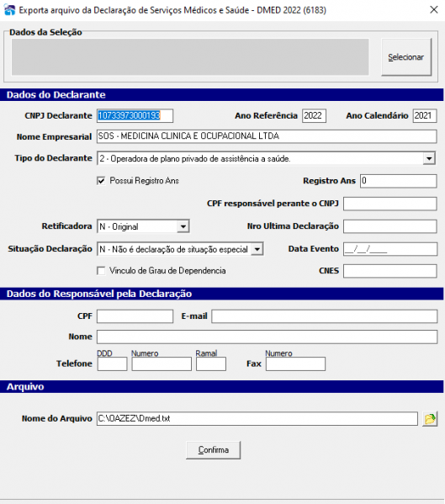This screenshot has width=445, height=504.
Task: Click the application icon in the title bar
Action: pyautogui.click(x=9, y=10)
